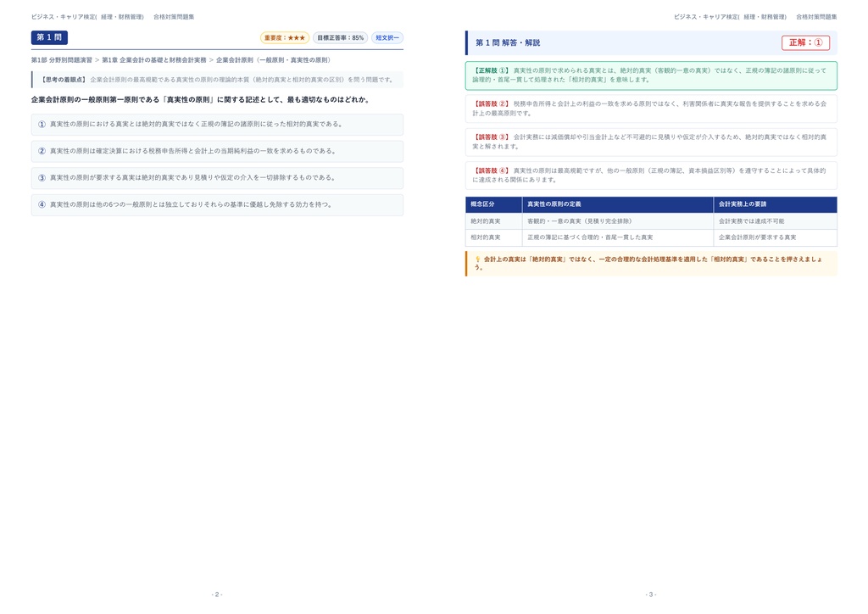Open breadcrumb 第1部 分野別問題演習

coord(62,60)
